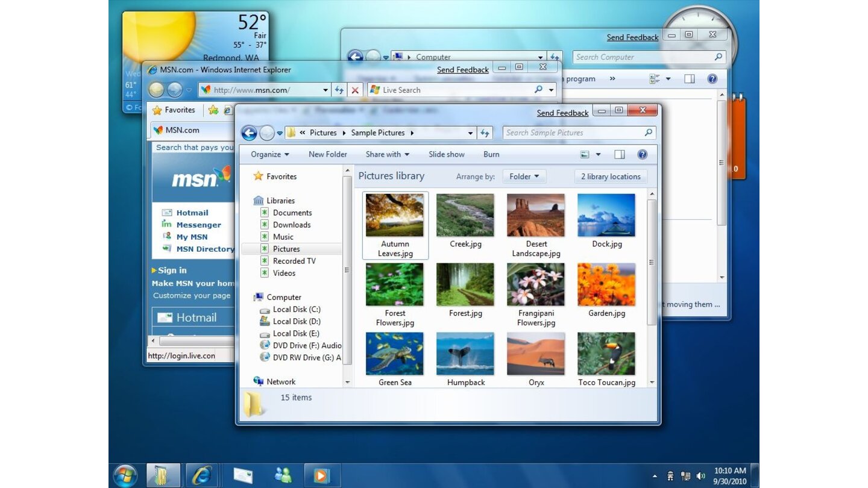The height and width of the screenshot is (488, 868).
Task: Click Search Sample Pictures field
Action: point(579,133)
